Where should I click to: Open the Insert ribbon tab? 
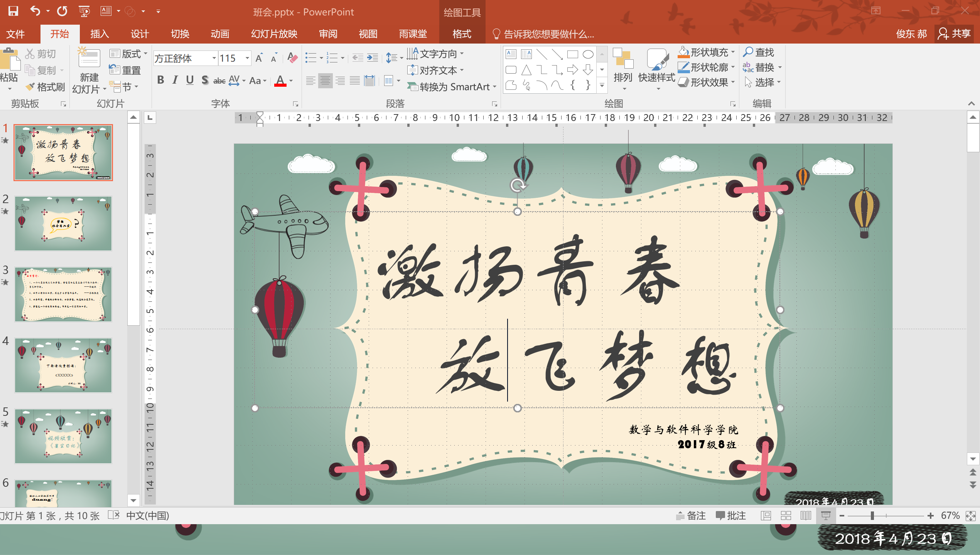point(100,34)
